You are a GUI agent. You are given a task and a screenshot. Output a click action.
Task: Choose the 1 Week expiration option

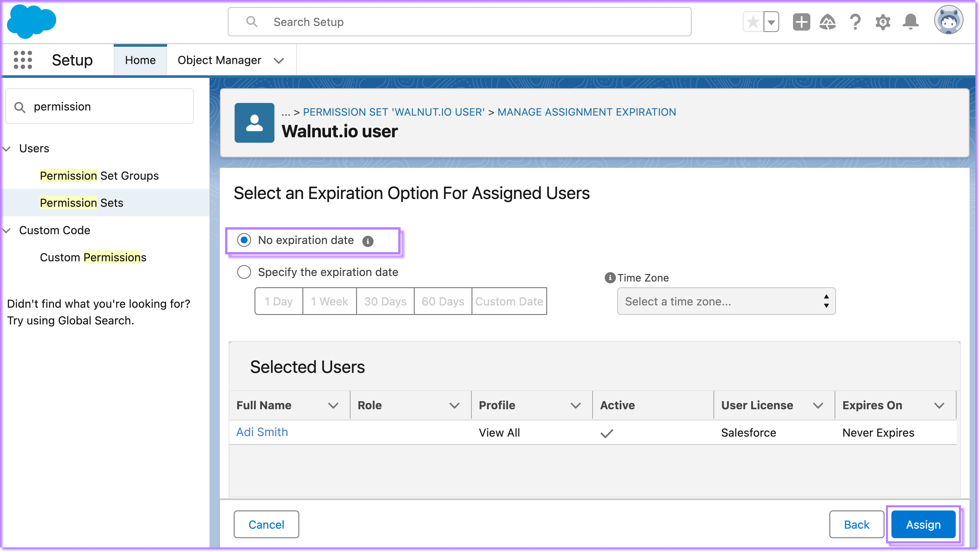tap(330, 301)
